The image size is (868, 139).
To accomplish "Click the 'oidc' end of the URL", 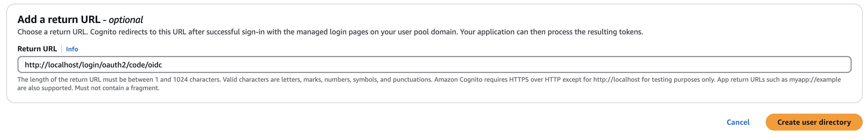I will click(x=155, y=65).
